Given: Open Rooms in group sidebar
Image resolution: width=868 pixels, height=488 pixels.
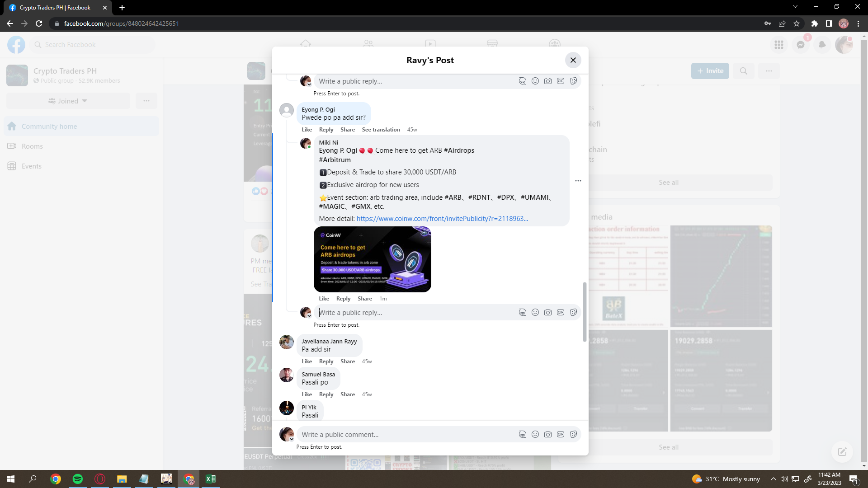Looking at the screenshot, I should pos(32,146).
